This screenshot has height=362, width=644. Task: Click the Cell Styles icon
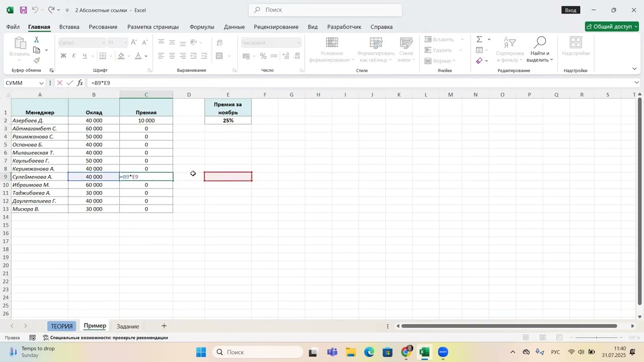tap(406, 43)
